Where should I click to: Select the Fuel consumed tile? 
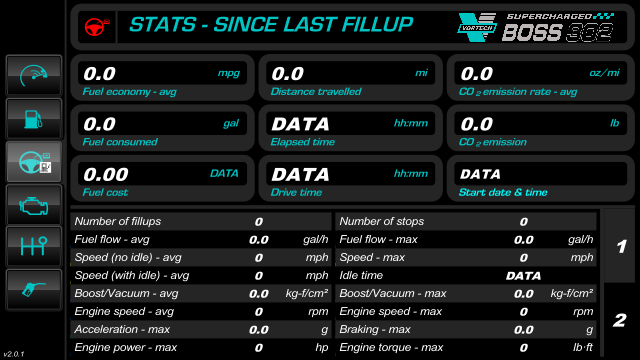(162, 128)
